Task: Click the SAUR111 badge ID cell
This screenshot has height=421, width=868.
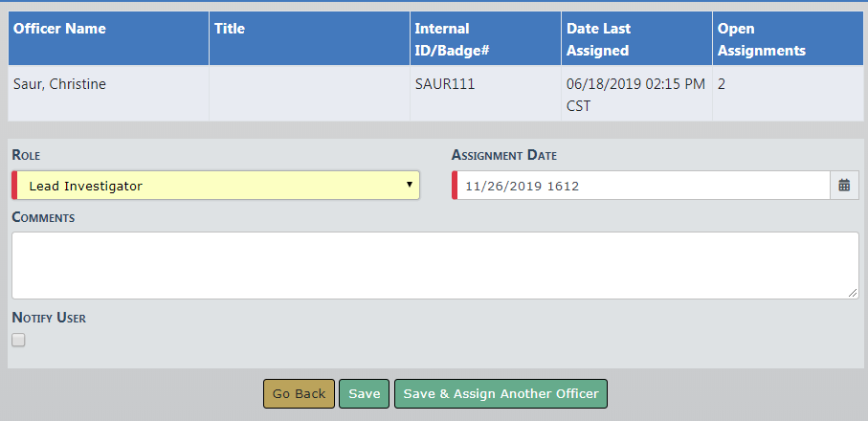Action: pyautogui.click(x=445, y=84)
